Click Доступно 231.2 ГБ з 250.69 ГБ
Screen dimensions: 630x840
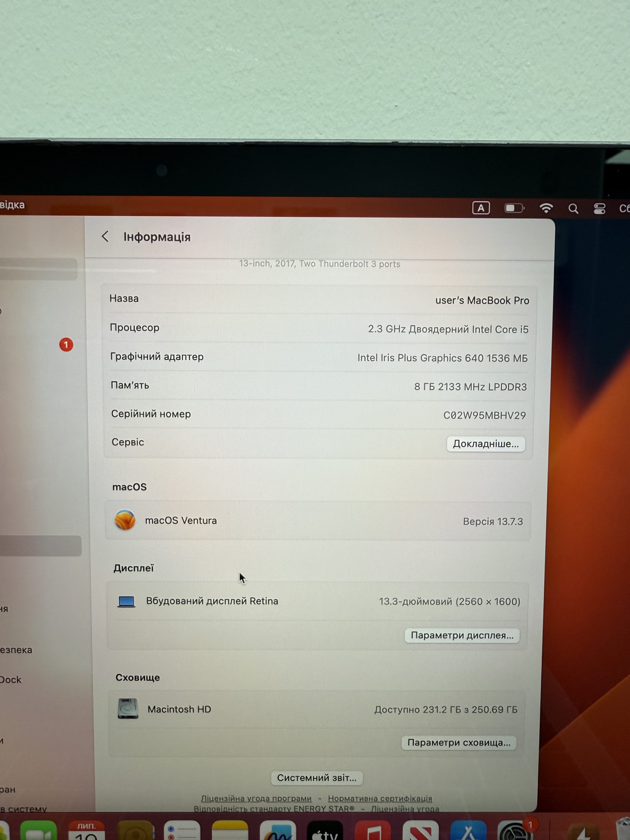pyautogui.click(x=446, y=709)
